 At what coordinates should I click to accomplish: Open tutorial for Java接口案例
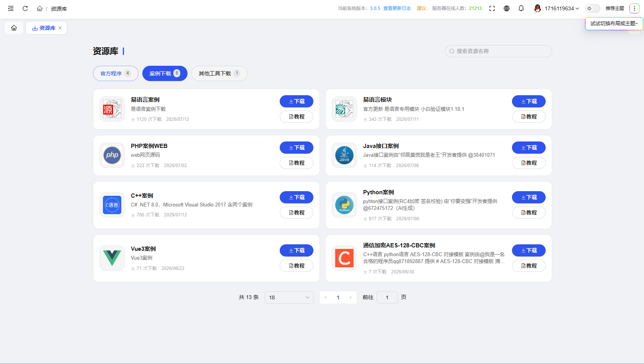click(x=529, y=163)
